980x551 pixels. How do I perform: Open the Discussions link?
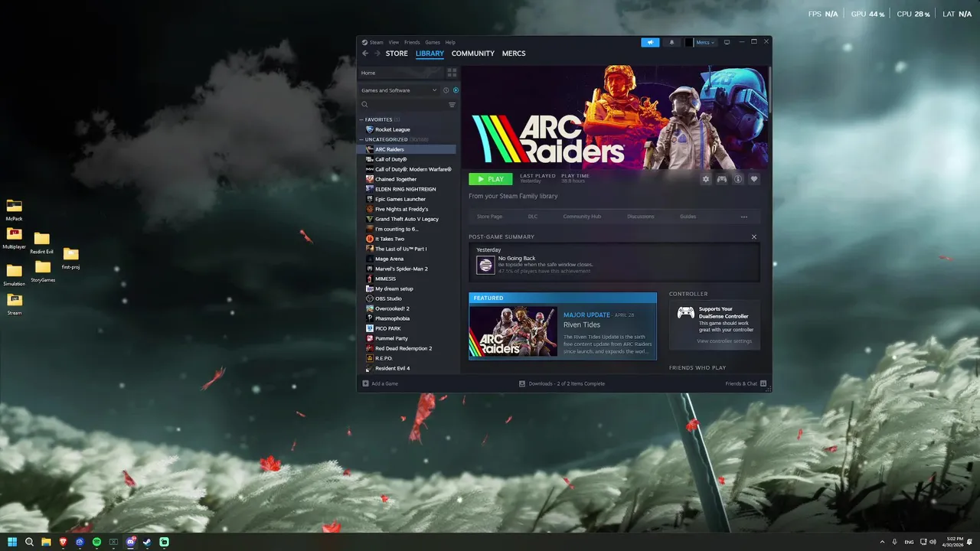coord(641,217)
